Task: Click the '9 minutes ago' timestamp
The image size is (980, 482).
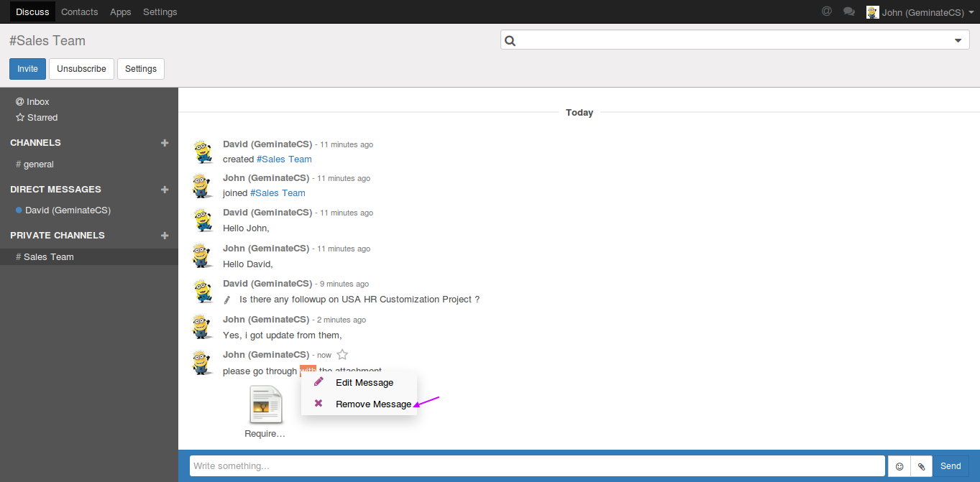Action: point(344,284)
